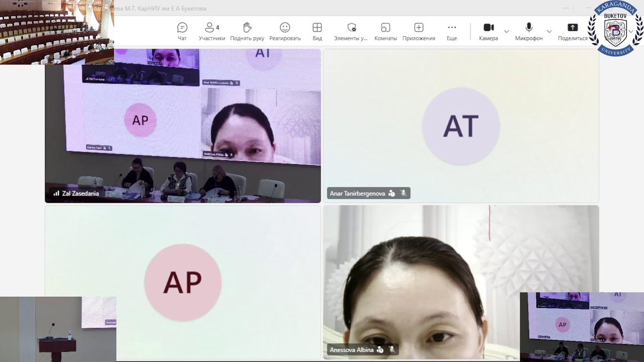Image resolution: width=644 pixels, height=362 pixels.
Task: Show the Участники participants list
Action: tap(212, 31)
